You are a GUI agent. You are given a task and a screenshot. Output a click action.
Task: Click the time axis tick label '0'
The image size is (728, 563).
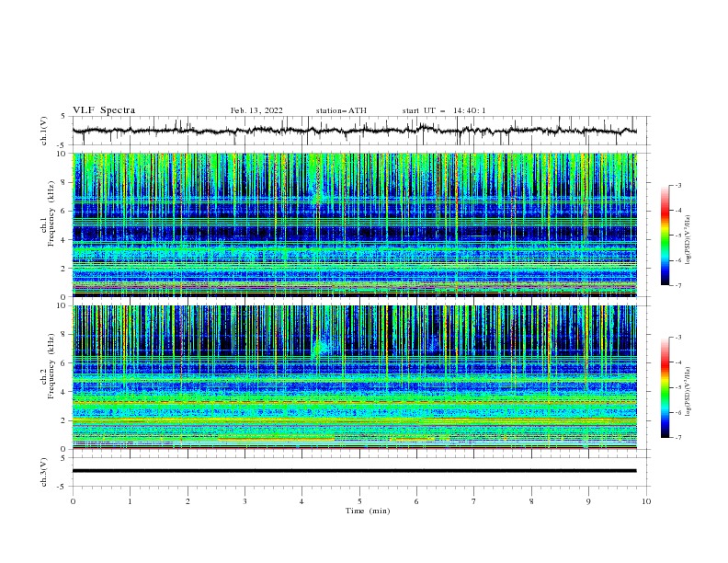[73, 501]
